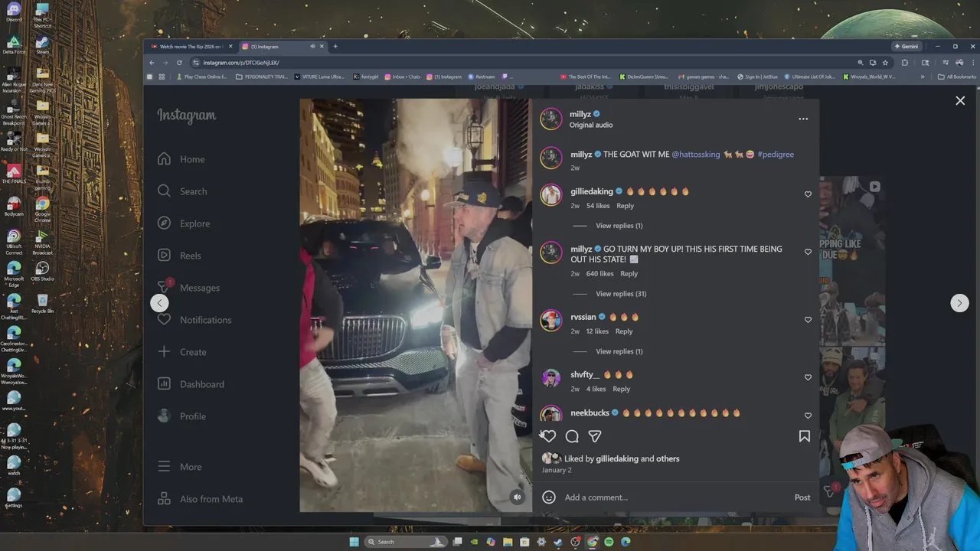Like rvssian's comment

pos(808,320)
